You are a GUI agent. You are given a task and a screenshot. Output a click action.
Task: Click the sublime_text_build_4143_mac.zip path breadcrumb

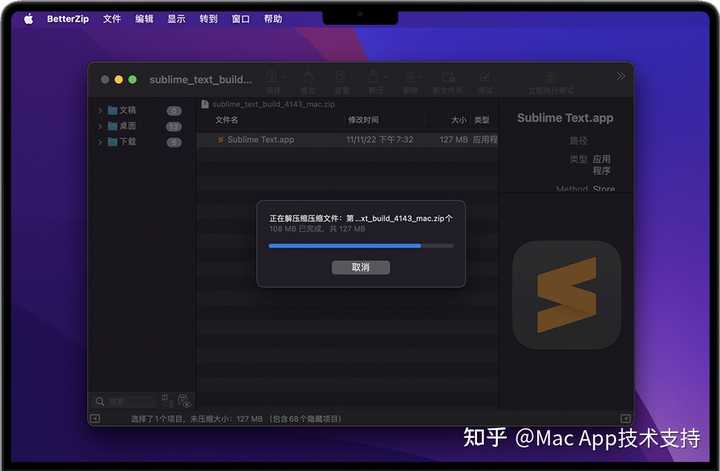point(268,104)
